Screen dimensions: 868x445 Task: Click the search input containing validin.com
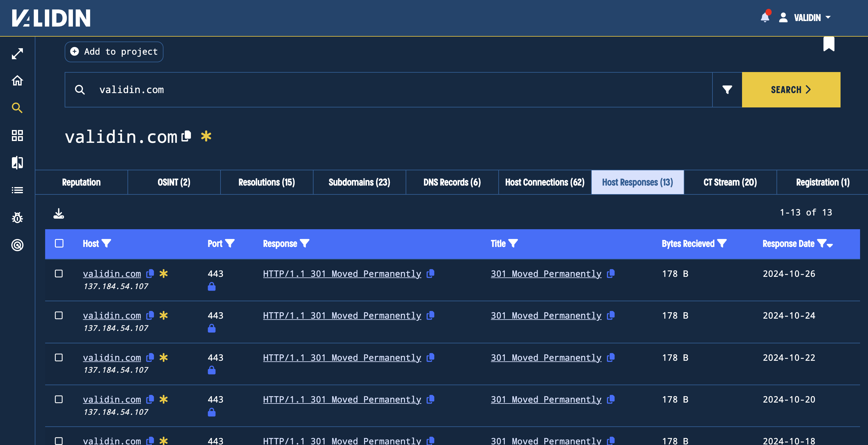389,90
